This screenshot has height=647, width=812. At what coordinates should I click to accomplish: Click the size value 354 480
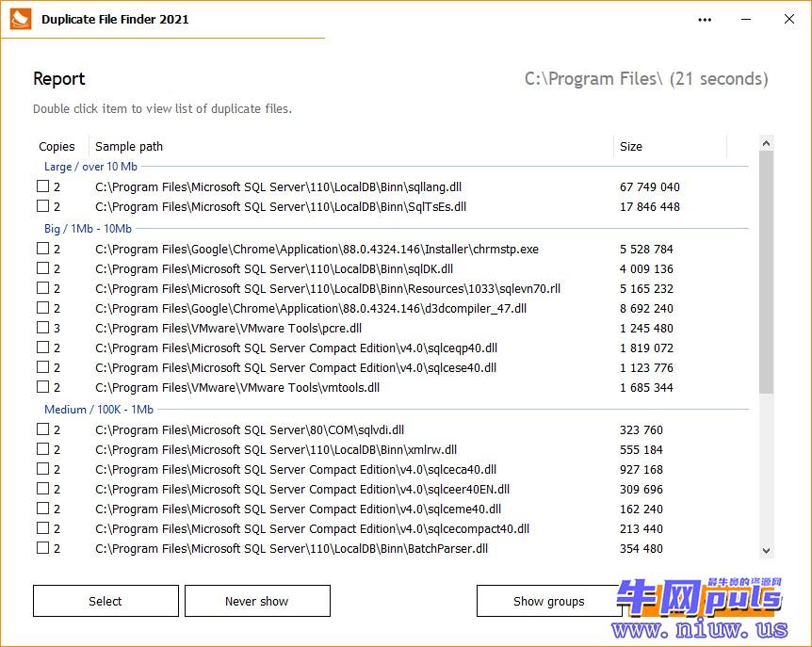coord(641,548)
